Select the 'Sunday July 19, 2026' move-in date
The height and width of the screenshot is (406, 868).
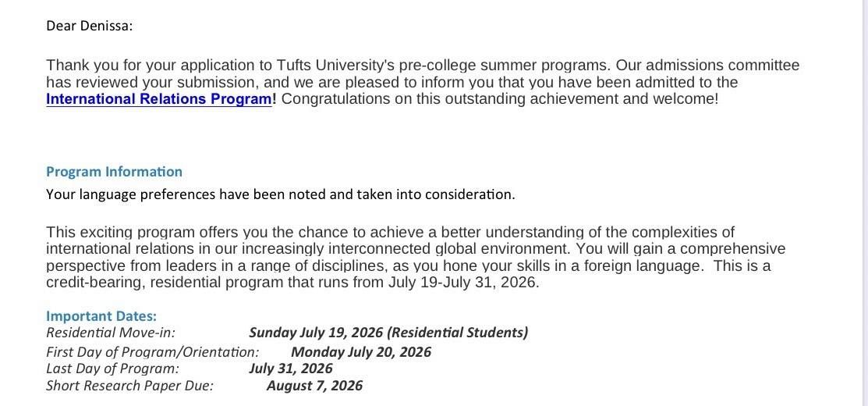tap(316, 333)
